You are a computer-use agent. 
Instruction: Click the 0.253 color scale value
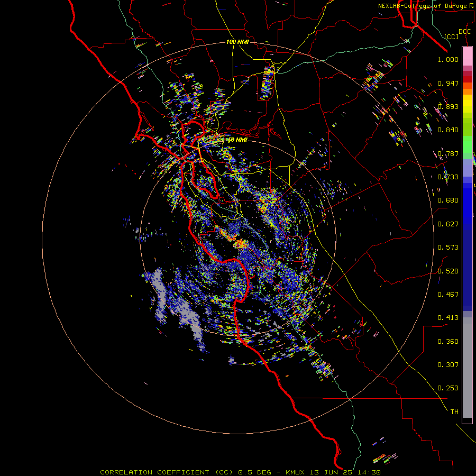point(448,388)
